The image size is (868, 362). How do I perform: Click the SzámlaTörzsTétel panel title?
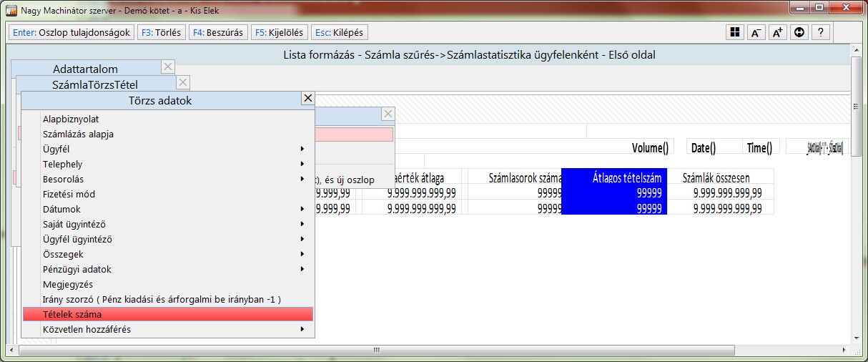(x=95, y=84)
